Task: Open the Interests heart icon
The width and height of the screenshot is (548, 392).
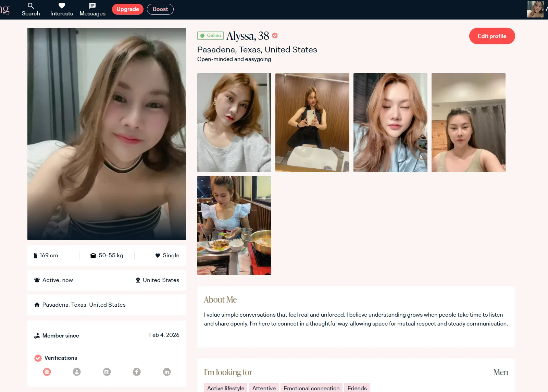Action: coord(62,9)
